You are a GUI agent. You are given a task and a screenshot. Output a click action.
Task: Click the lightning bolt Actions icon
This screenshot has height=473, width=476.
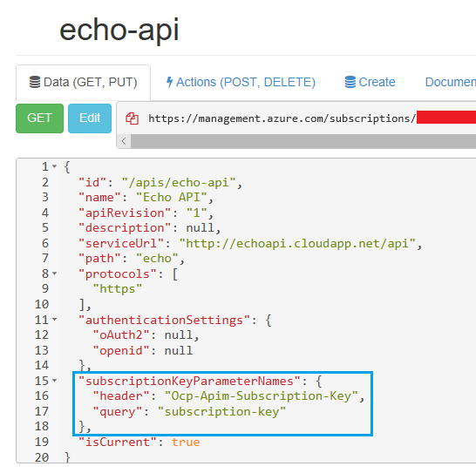click(169, 82)
